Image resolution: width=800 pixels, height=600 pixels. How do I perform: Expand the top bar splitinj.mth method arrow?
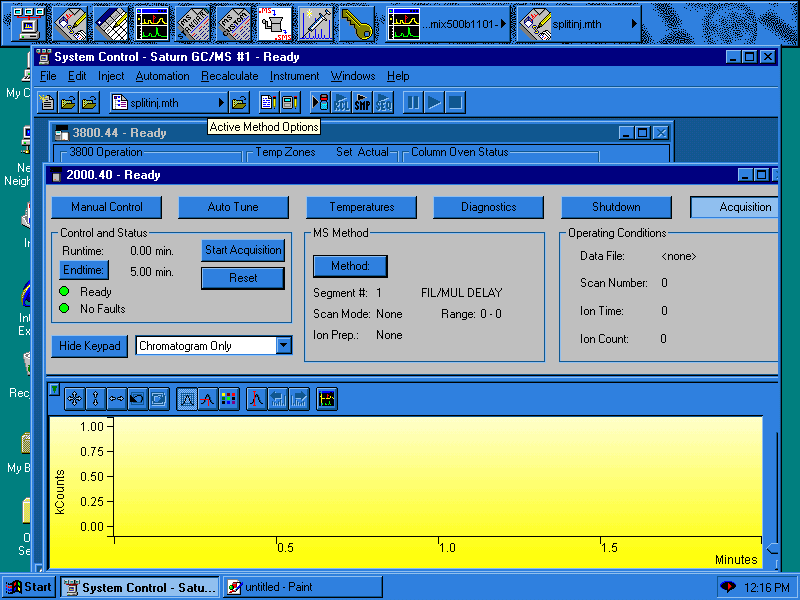coord(634,23)
